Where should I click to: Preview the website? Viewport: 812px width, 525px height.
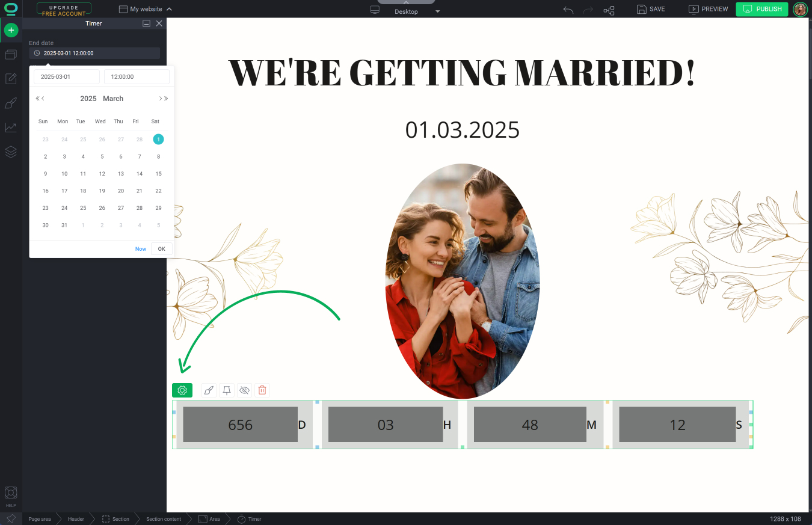(x=708, y=9)
